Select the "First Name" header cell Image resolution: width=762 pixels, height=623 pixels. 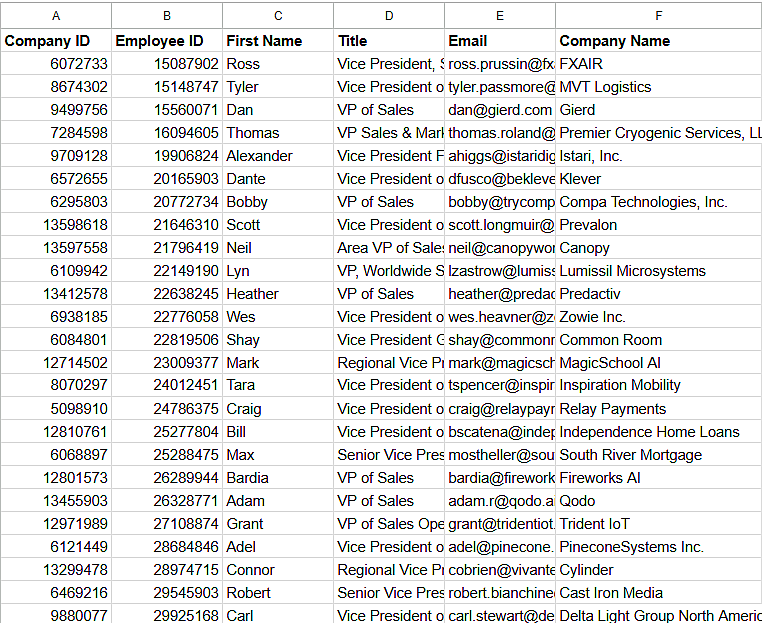[278, 41]
